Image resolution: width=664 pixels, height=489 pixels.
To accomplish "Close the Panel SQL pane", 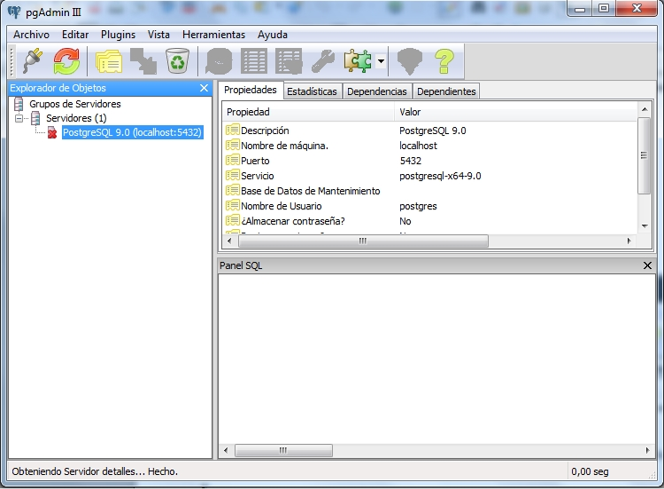I will pyautogui.click(x=647, y=265).
